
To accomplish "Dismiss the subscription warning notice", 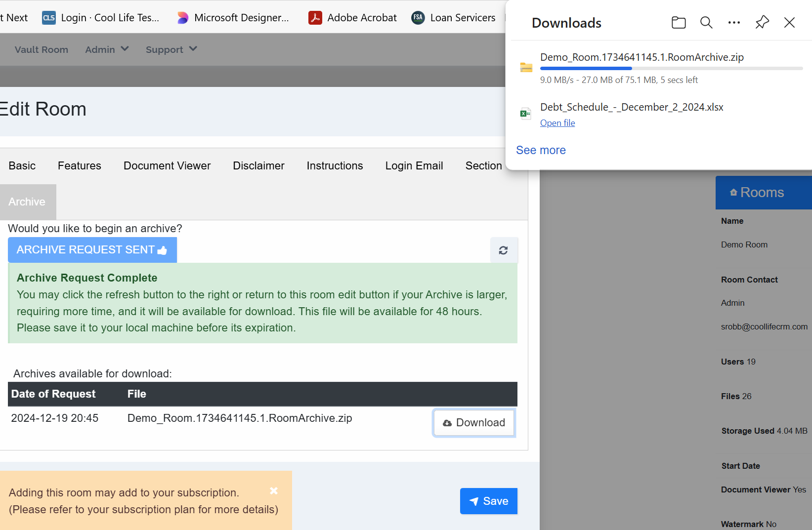I will click(274, 490).
